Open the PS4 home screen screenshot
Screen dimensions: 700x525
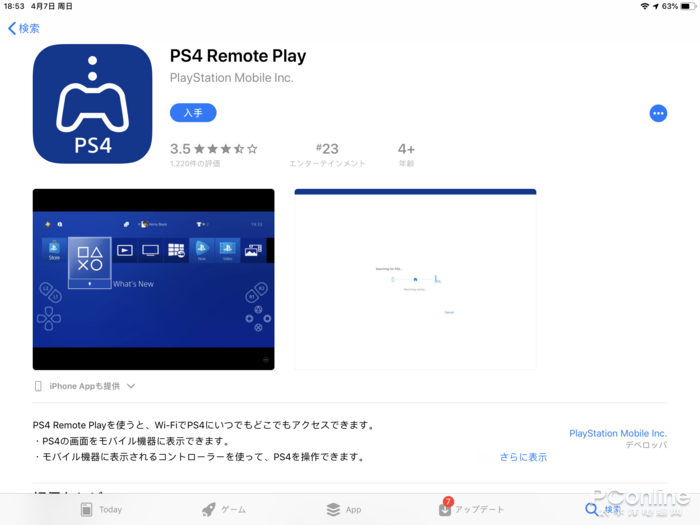pyautogui.click(x=154, y=279)
